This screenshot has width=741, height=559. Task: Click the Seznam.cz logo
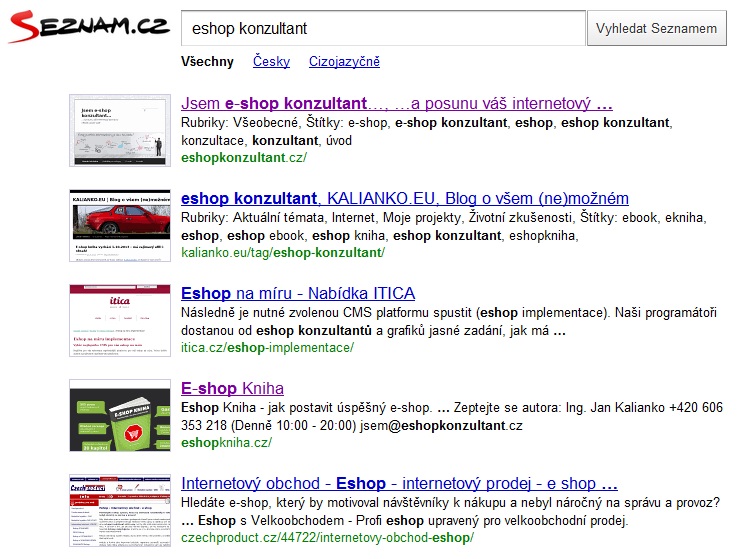click(89, 27)
